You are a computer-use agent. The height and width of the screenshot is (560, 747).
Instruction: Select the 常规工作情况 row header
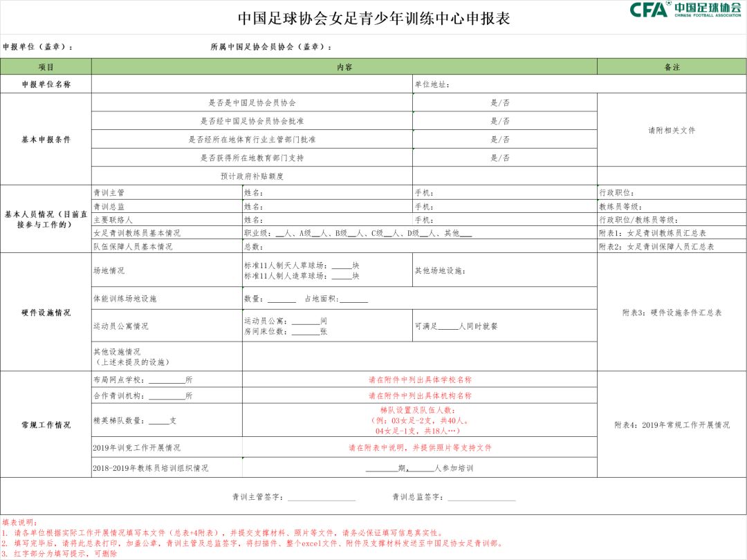click(46, 424)
